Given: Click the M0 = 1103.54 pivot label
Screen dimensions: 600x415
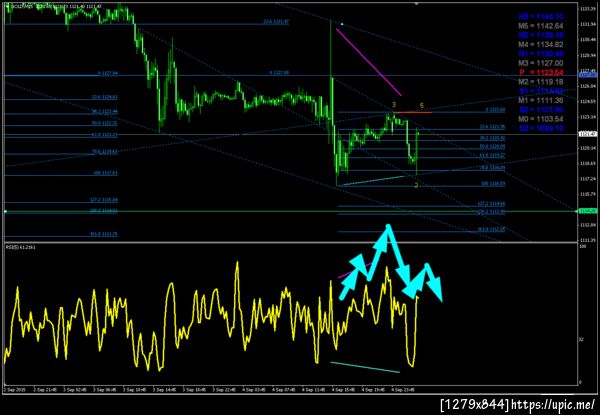Looking at the screenshot, I should point(541,119).
